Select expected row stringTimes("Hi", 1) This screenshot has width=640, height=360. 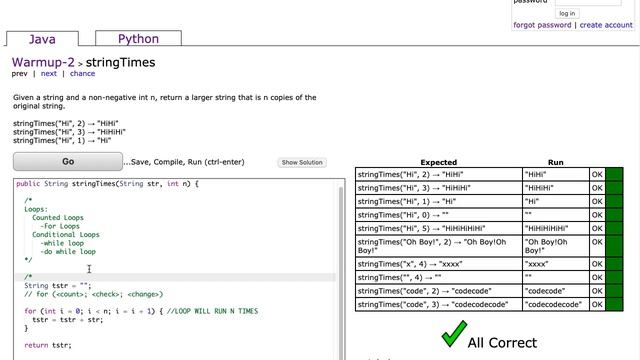pyautogui.click(x=439, y=201)
